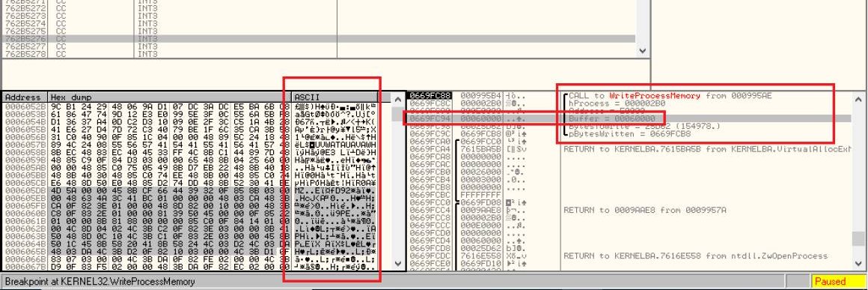Image resolution: width=868 pixels, height=290 pixels.
Task: Click the ASCII column header
Action: [x=335, y=97]
